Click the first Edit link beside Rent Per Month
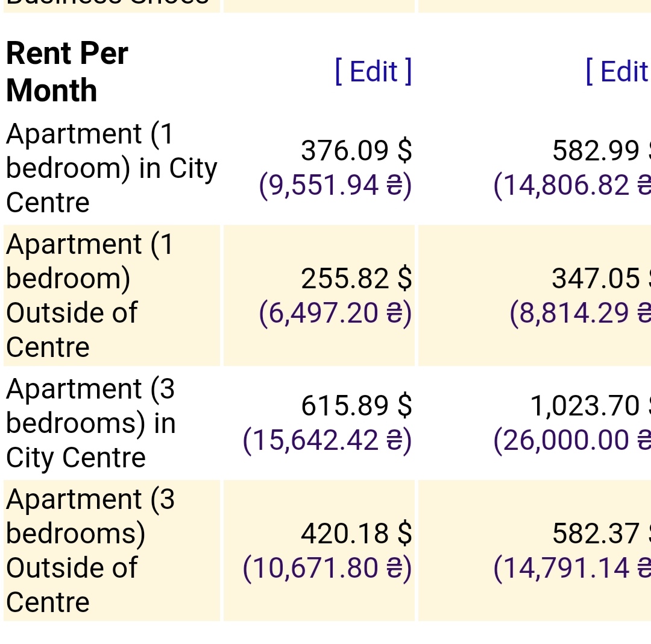 [x=373, y=72]
